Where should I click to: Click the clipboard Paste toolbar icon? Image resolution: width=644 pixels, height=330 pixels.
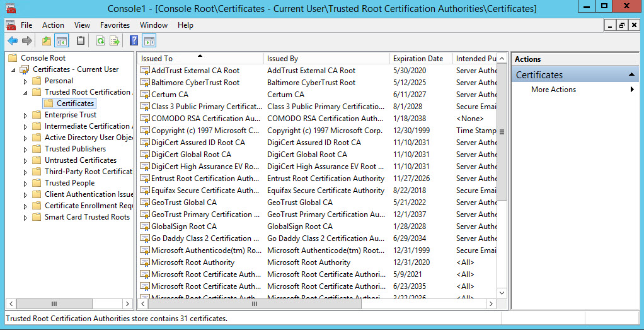[x=81, y=41]
